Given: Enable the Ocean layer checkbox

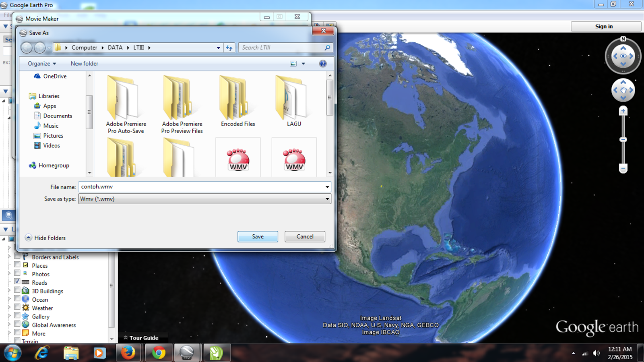Looking at the screenshot, I should (x=17, y=298).
